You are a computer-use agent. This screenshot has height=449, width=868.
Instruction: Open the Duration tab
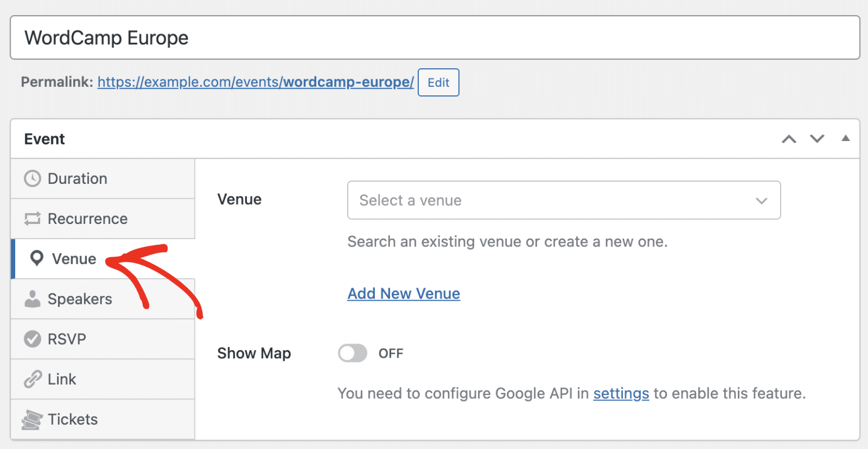[x=103, y=178]
